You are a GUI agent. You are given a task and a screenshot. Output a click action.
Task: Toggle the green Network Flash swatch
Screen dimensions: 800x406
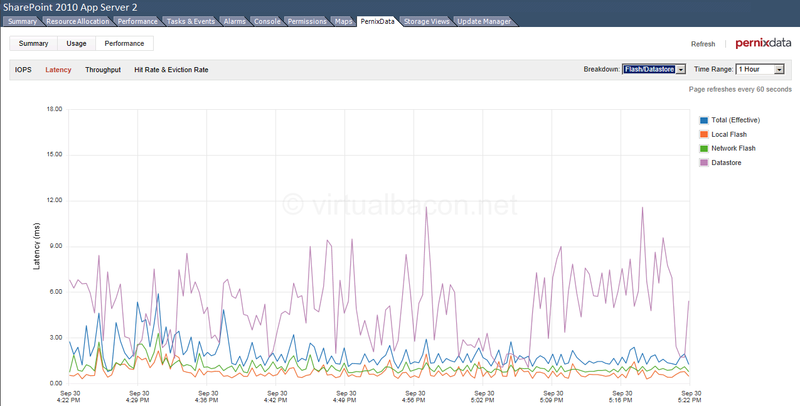point(704,148)
